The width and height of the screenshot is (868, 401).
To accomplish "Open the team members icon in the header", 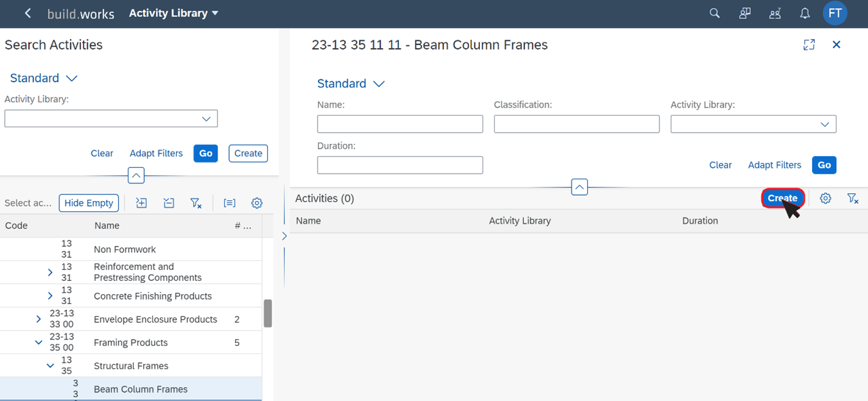I will click(x=775, y=13).
